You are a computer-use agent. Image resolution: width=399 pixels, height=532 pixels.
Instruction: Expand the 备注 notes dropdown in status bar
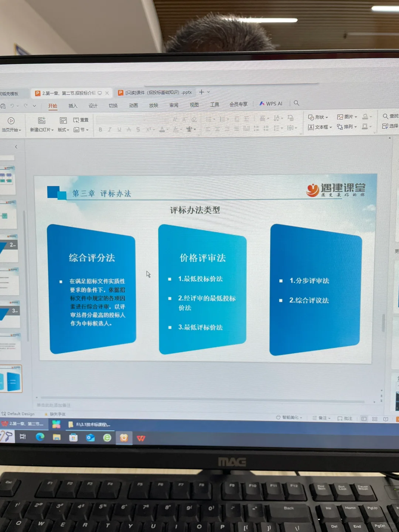(x=329, y=417)
